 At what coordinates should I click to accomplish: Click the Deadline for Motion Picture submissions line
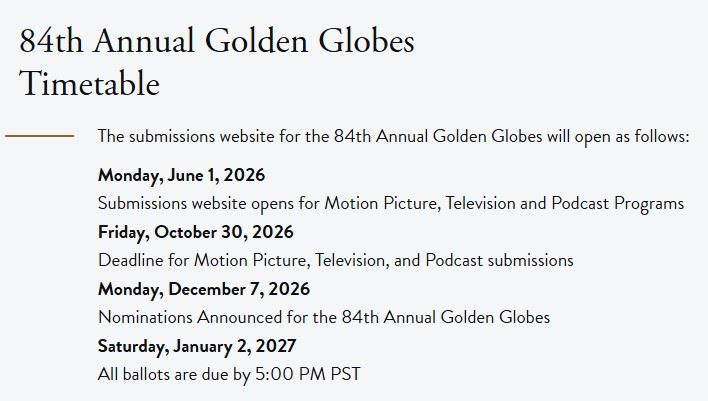[335, 261]
